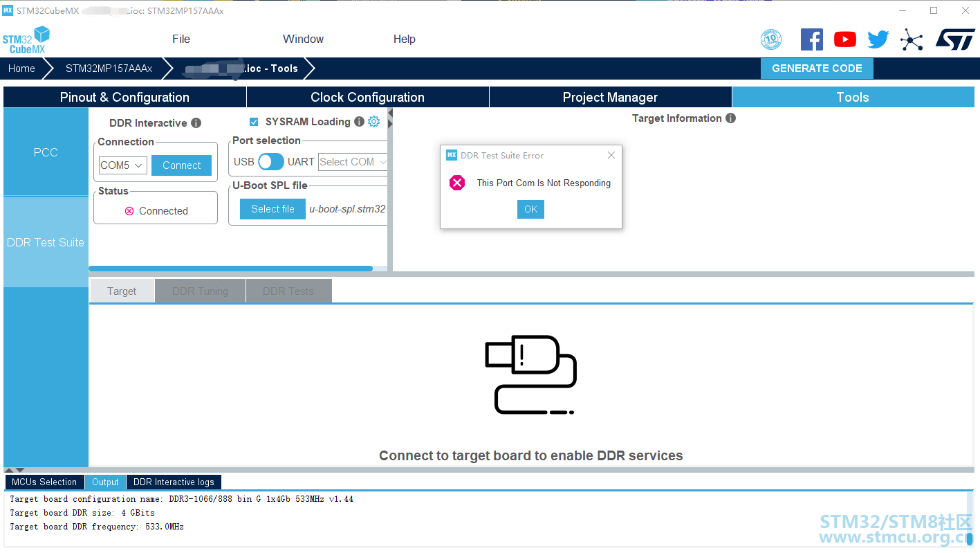Select the DDR Tuning tab
The image size is (980, 553).
(200, 291)
